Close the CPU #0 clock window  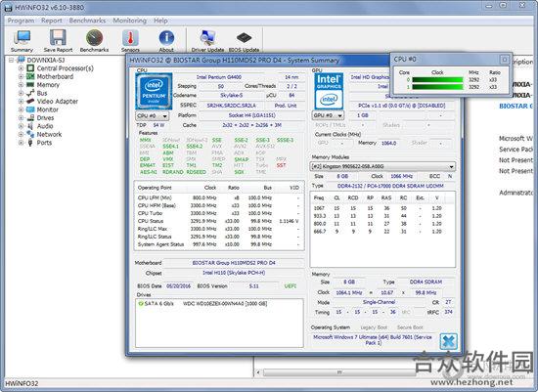pos(505,60)
